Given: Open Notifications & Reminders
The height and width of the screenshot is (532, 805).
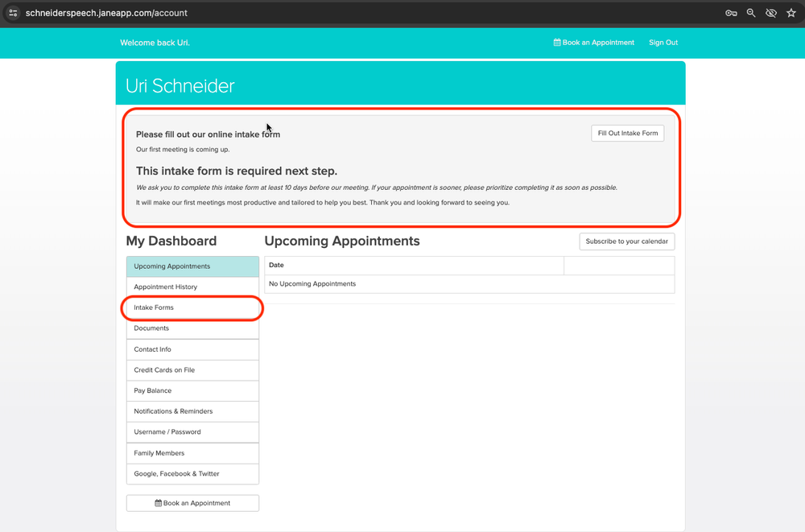Looking at the screenshot, I should pos(171,411).
